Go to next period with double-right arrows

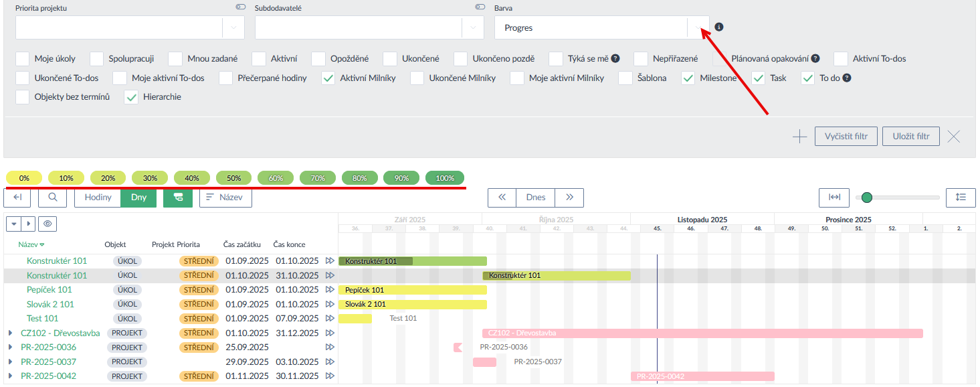tap(570, 198)
